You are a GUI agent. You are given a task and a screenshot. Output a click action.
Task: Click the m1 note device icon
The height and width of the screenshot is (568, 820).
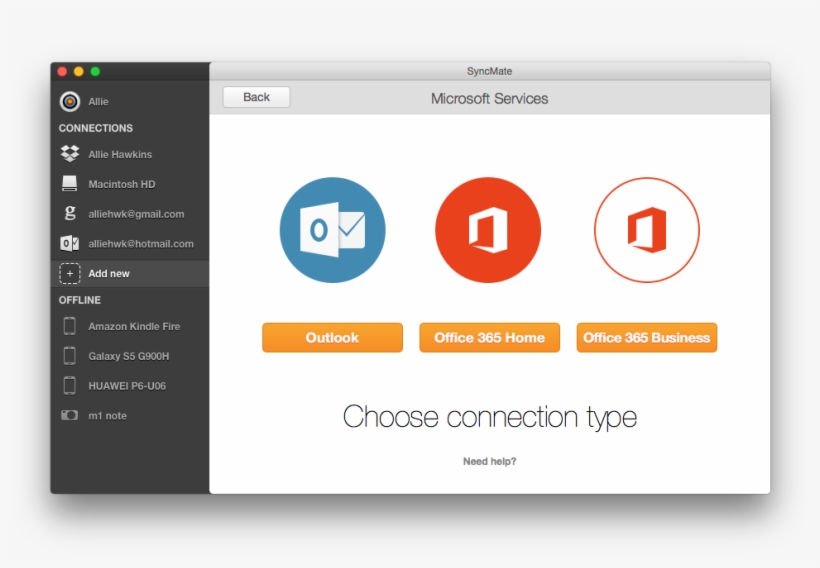pos(70,415)
